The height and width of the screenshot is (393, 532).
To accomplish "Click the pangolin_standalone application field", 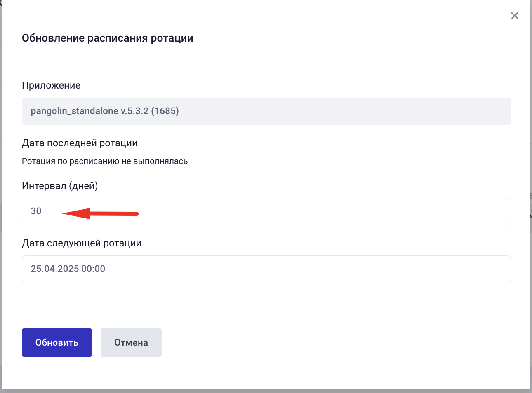I will [266, 111].
